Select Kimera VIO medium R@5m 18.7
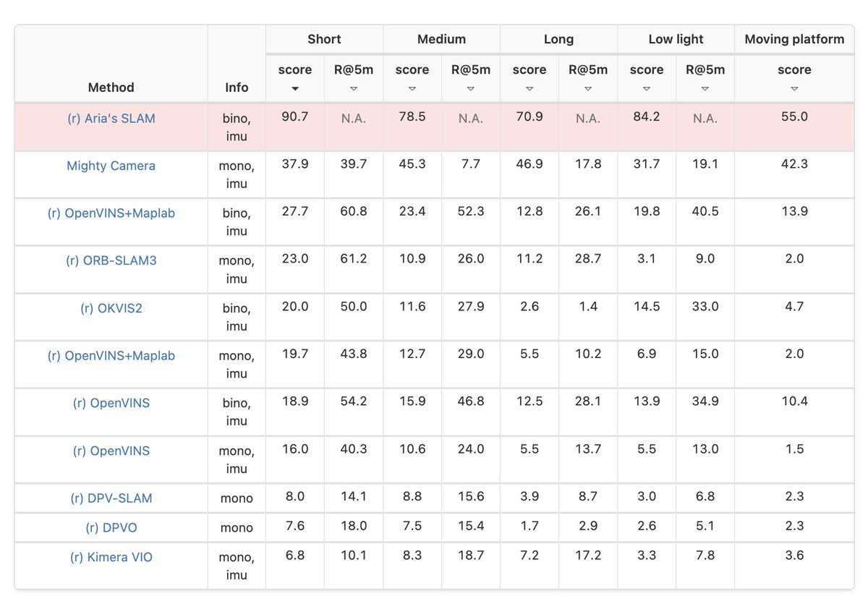 [x=471, y=556]
